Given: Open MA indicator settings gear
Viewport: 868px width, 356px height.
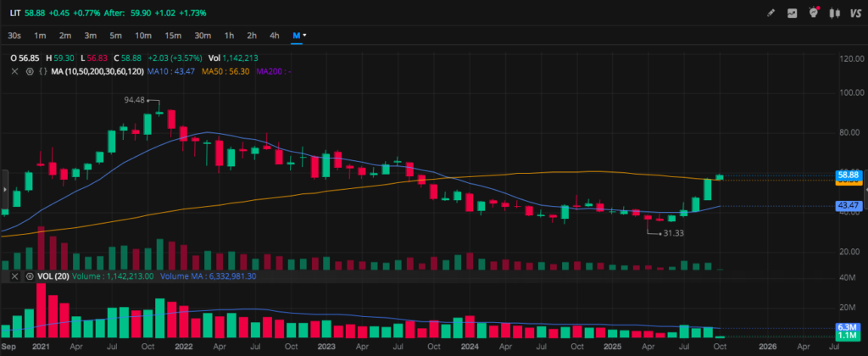Looking at the screenshot, I should click(x=28, y=72).
